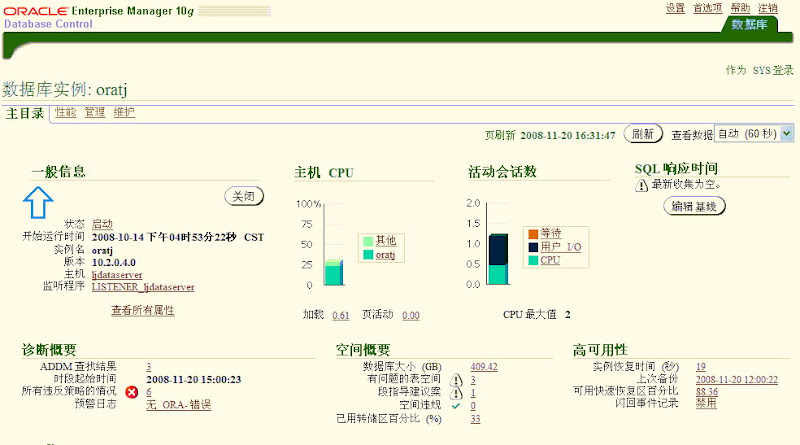This screenshot has height=445, width=800.
Task: Click green checkmark beside 空间违规
Action: click(456, 406)
